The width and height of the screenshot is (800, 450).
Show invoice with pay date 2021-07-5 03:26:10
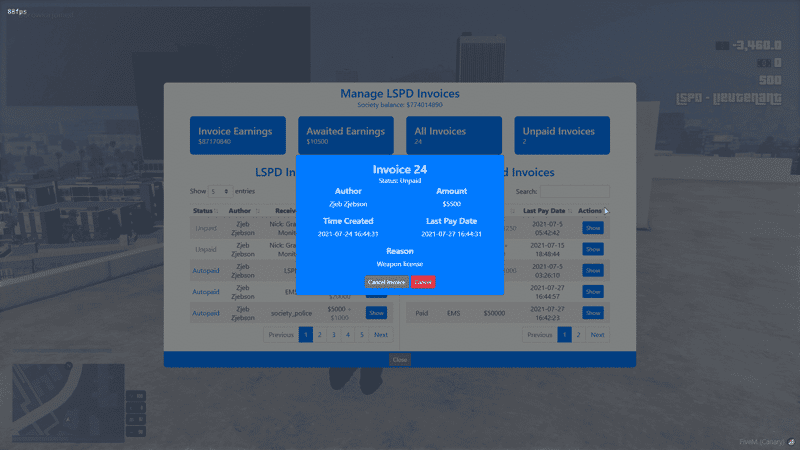pos(593,270)
